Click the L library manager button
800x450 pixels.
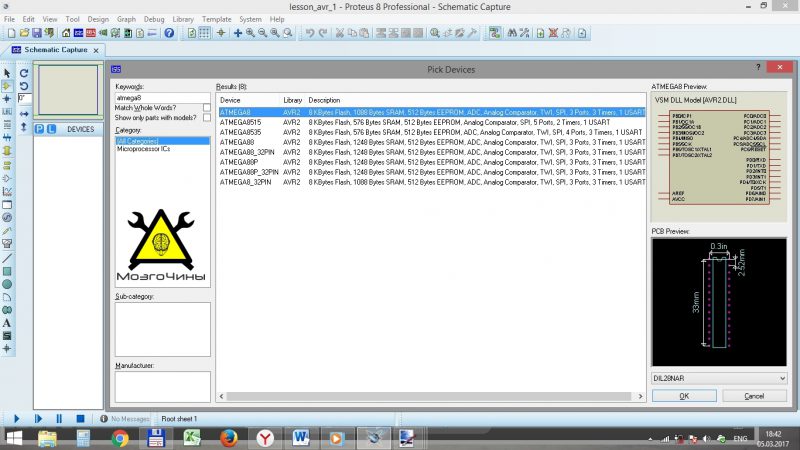pyautogui.click(x=51, y=129)
